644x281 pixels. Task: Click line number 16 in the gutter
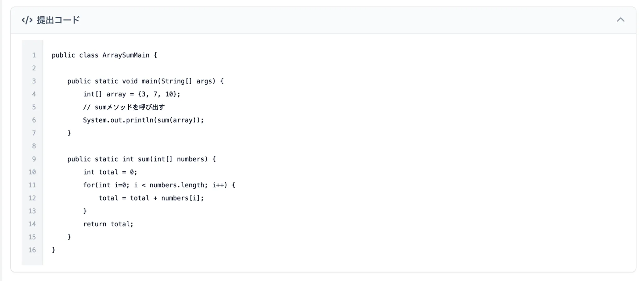click(x=32, y=250)
